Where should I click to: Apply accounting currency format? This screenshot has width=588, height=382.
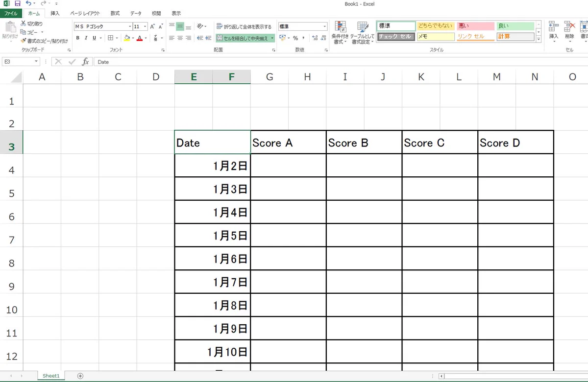click(x=283, y=38)
